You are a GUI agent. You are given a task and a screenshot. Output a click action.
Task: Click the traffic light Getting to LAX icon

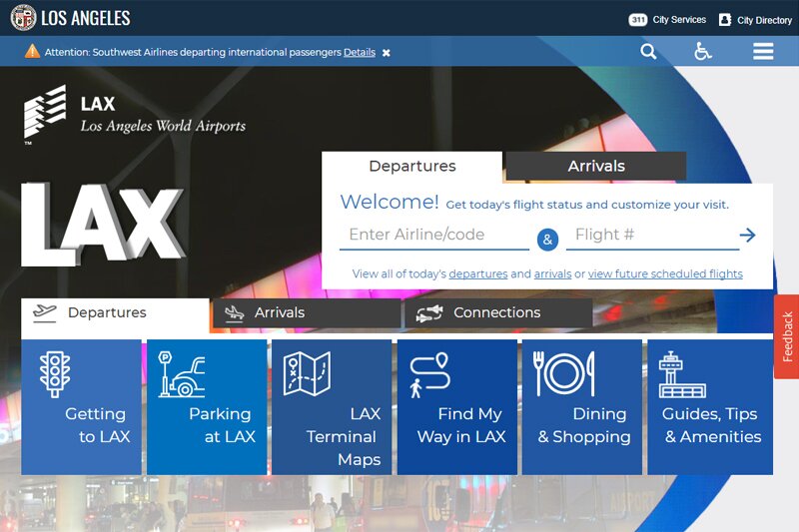click(55, 374)
